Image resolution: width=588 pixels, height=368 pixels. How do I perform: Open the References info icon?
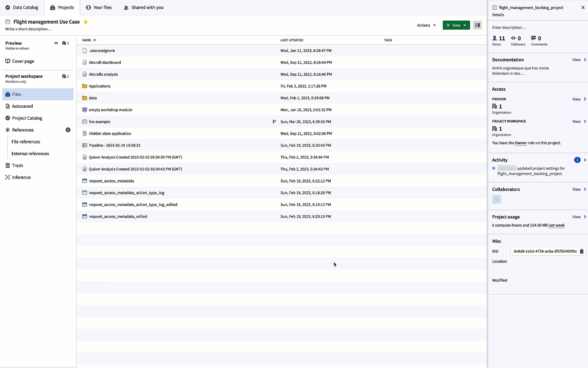coord(68,130)
